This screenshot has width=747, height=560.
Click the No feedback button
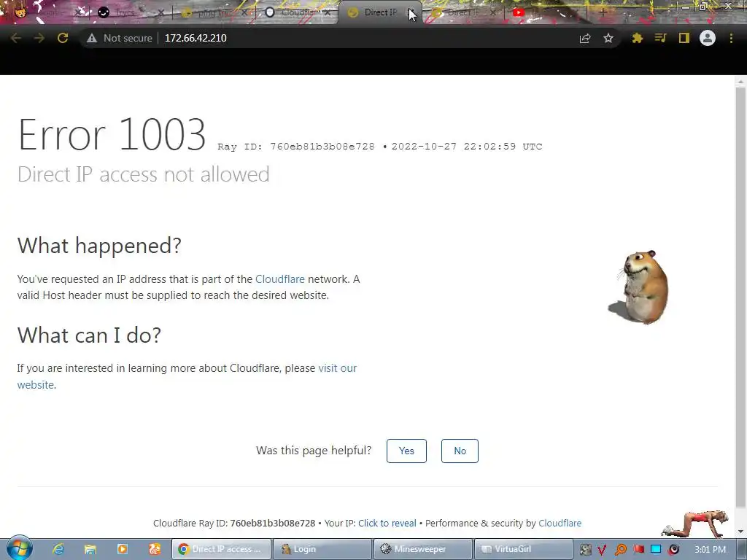coord(460,451)
